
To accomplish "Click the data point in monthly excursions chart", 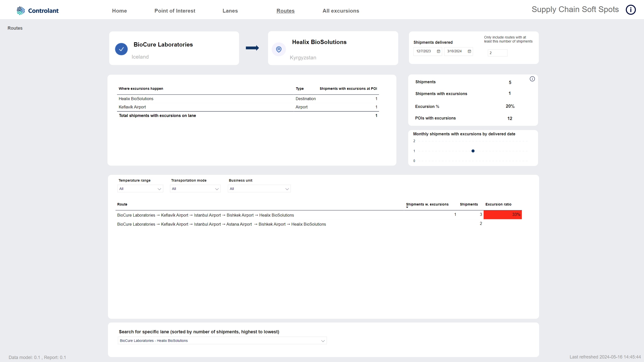I will tap(473, 151).
